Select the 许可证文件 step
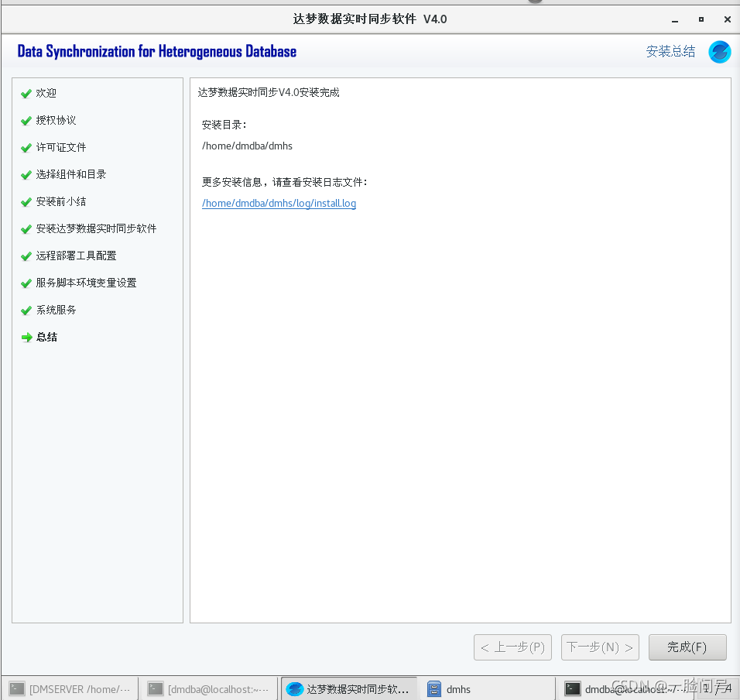This screenshot has height=700, width=740. [x=61, y=147]
